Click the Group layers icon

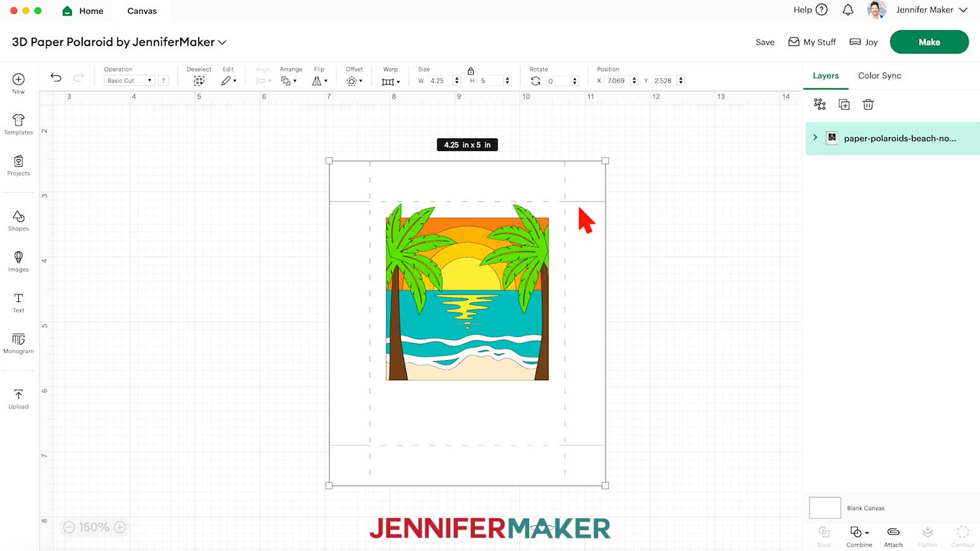click(820, 104)
